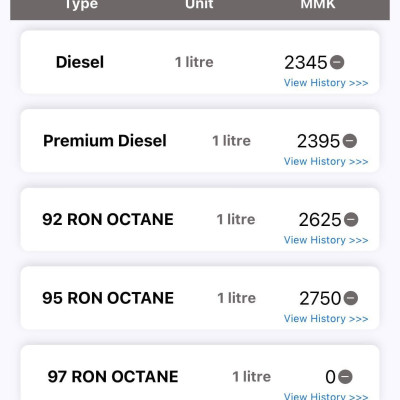Click the grey indicator beside 2750
Image resolution: width=400 pixels, height=400 pixels.
(x=351, y=298)
